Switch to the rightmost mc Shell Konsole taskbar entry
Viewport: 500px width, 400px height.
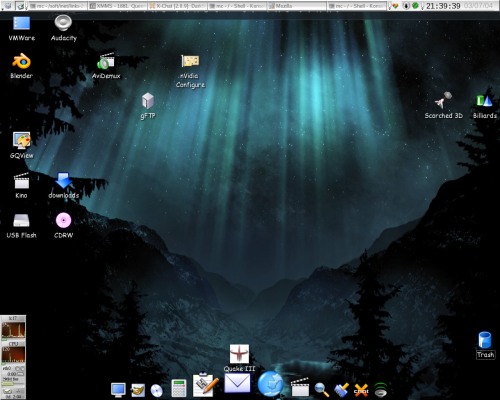pyautogui.click(x=357, y=6)
